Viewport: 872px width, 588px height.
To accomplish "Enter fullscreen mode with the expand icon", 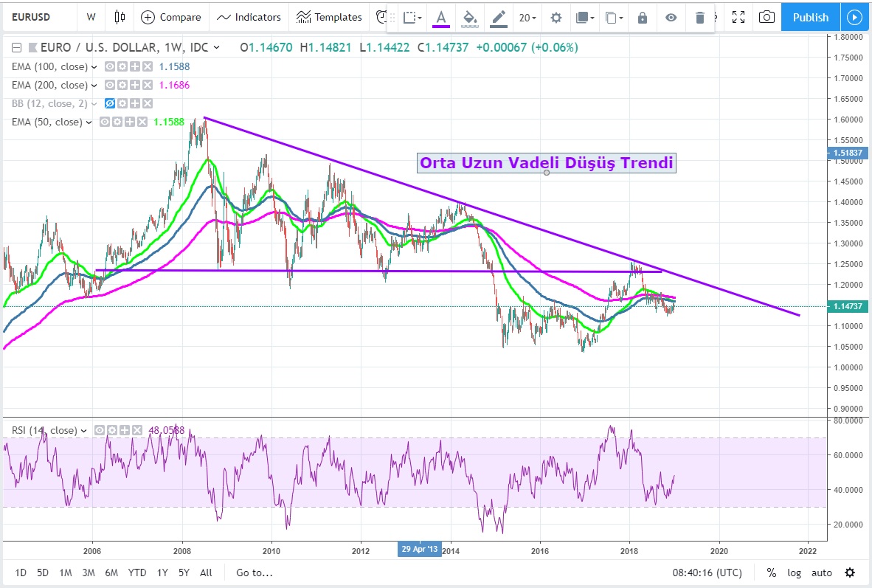I will (738, 17).
